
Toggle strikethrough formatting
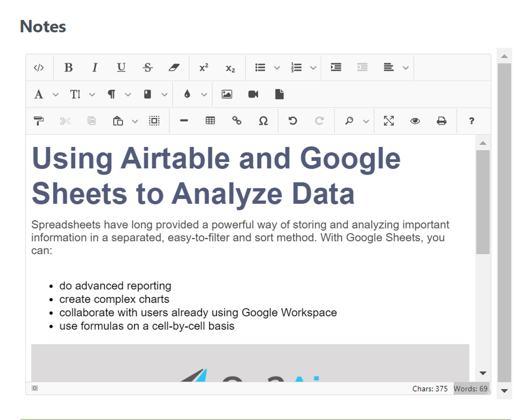(x=148, y=67)
